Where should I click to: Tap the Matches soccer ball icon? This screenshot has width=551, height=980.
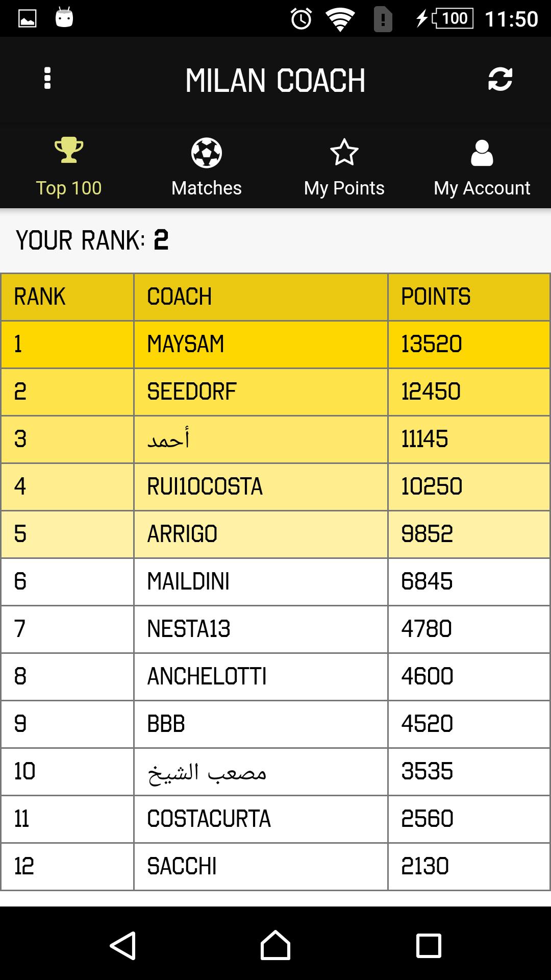207,153
